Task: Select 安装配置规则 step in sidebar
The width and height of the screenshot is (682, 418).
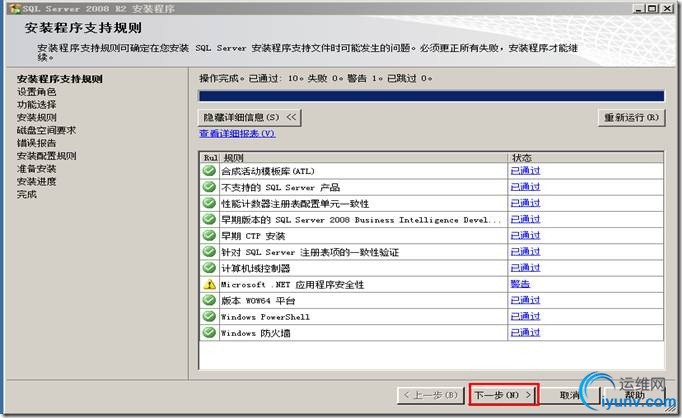Action: pyautogui.click(x=47, y=156)
